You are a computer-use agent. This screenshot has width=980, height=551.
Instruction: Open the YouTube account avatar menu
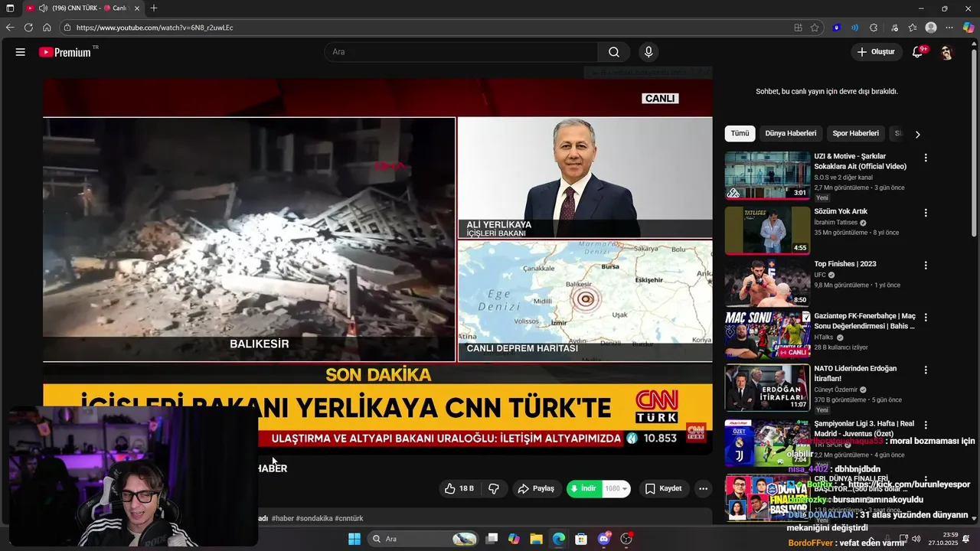[x=947, y=52]
